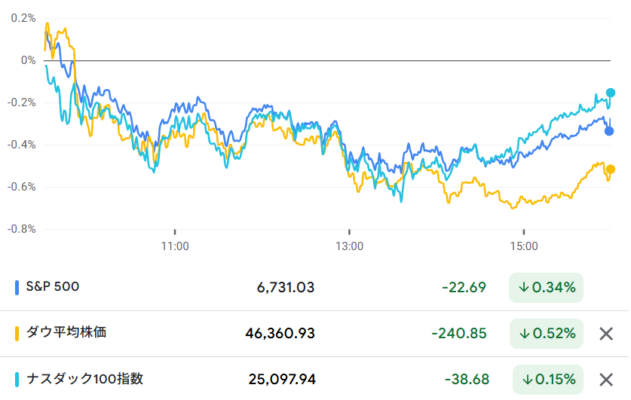Click the yellow color bar beside ダウ平均株価
Screen dimensions: 631x400
(17, 334)
